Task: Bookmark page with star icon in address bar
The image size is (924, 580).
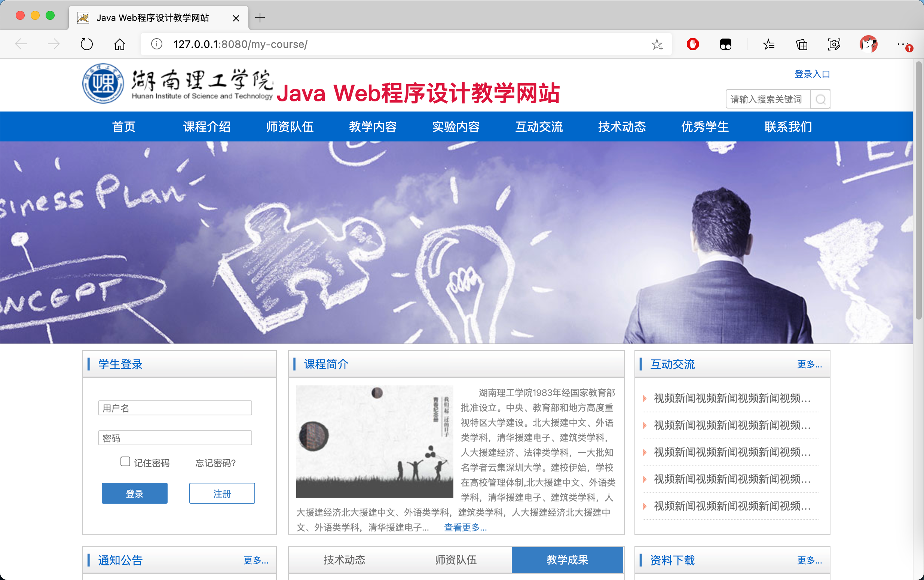Action: tap(657, 45)
